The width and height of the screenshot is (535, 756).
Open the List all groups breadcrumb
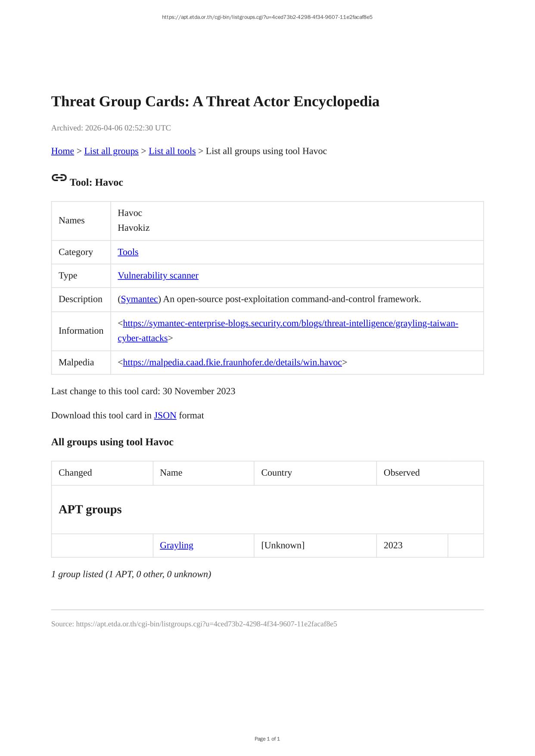pos(111,151)
